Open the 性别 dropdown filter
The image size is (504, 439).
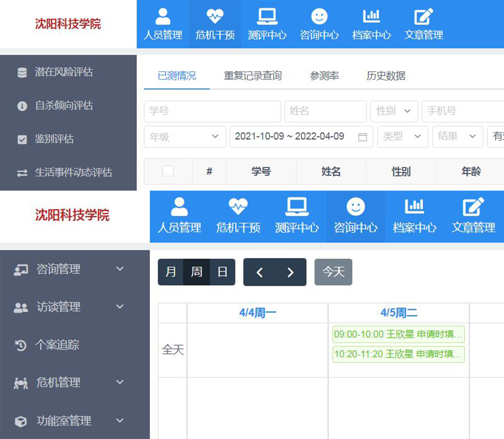point(394,111)
